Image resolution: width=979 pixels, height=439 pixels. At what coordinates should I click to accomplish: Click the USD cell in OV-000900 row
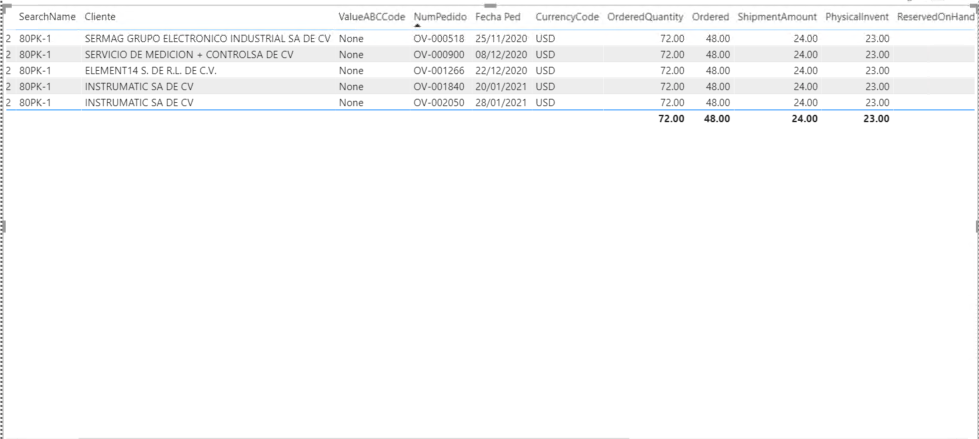[x=545, y=55]
